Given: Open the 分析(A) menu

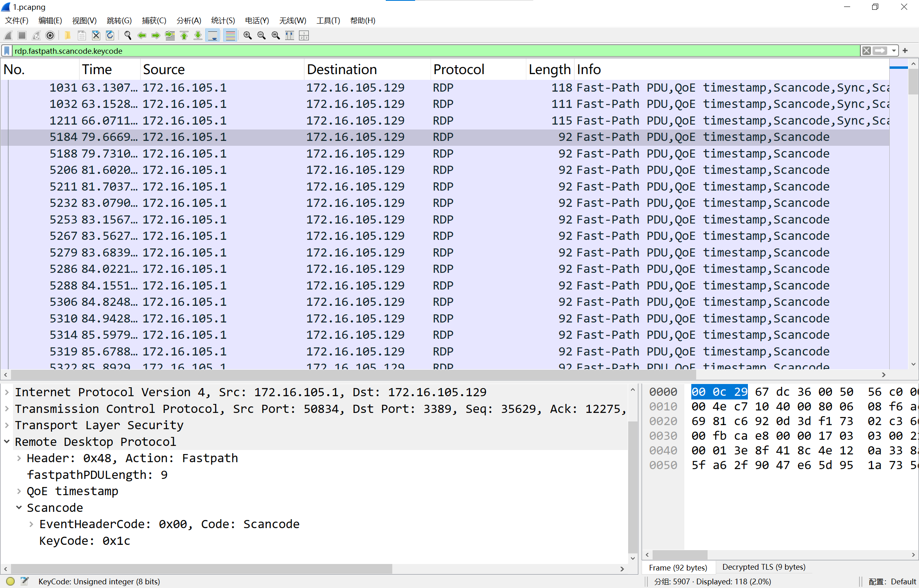Looking at the screenshot, I should tap(189, 21).
